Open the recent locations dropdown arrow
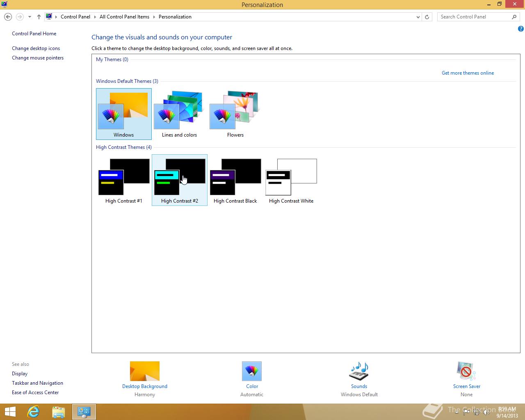Image resolution: width=525 pixels, height=420 pixels. pos(30,17)
